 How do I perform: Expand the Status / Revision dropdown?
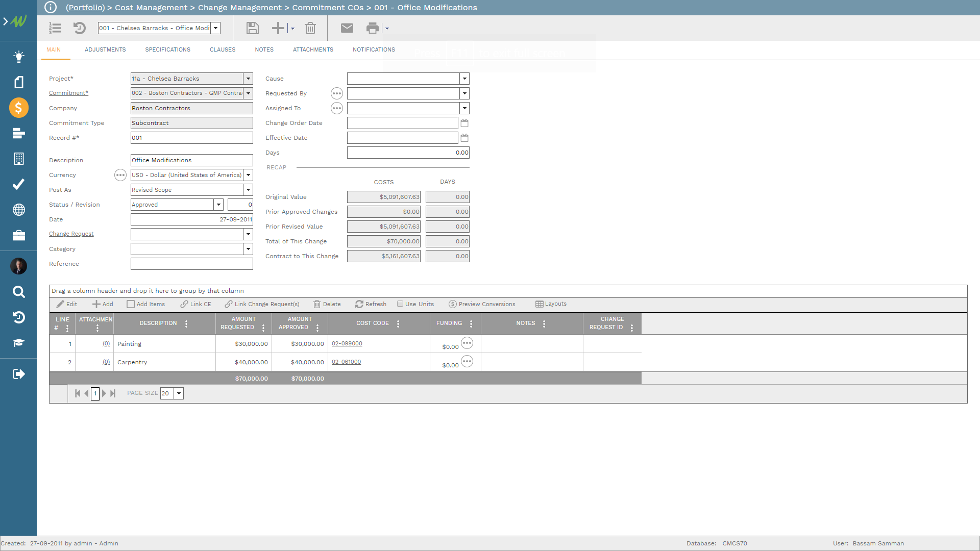pos(218,204)
